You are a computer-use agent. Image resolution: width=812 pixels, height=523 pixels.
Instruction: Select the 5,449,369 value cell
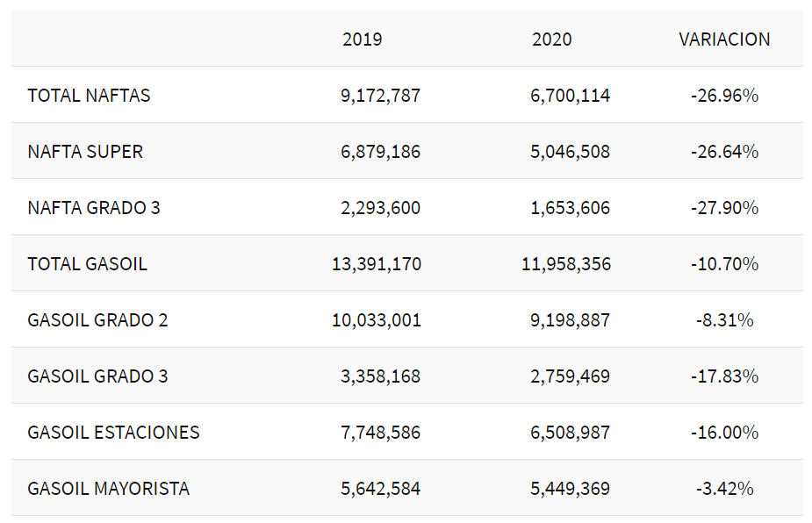click(570, 489)
